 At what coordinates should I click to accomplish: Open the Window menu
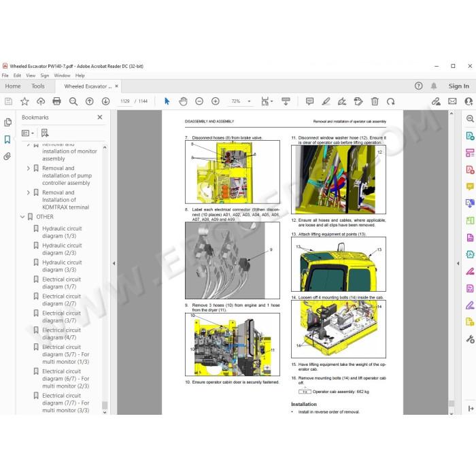63,75
